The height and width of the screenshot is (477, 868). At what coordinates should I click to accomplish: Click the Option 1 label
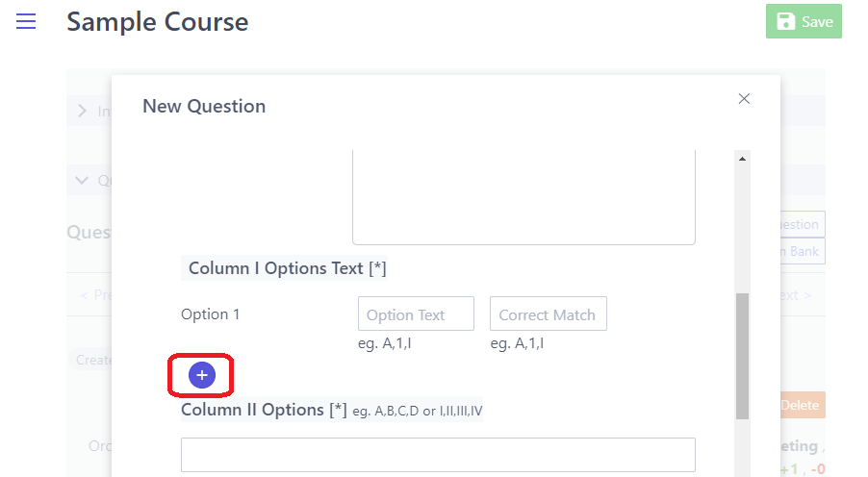click(x=211, y=314)
